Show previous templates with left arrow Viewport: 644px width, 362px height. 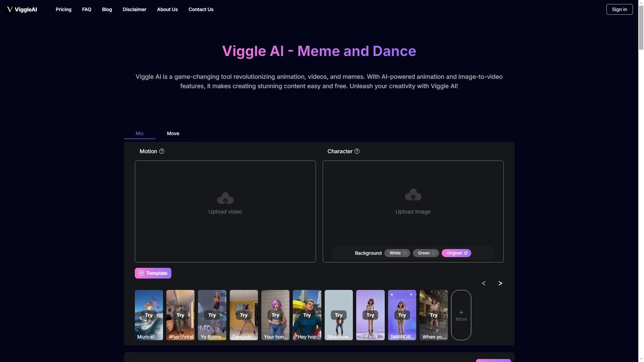[x=483, y=283]
